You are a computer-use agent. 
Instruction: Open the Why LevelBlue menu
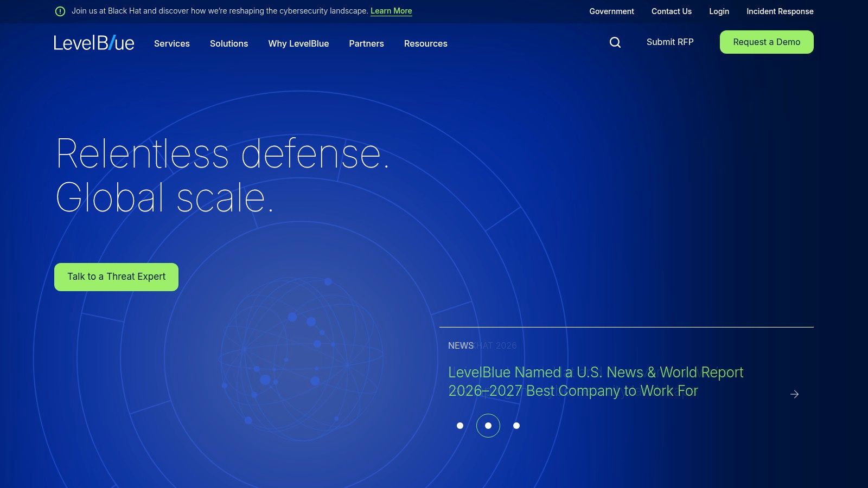[298, 43]
